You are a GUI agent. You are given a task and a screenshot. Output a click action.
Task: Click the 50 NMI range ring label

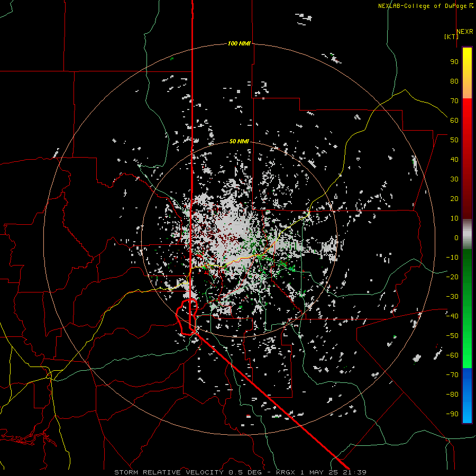click(239, 141)
